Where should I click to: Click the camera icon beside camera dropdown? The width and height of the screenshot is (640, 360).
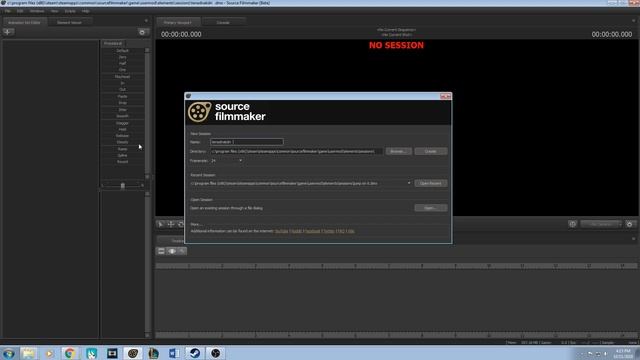(x=573, y=224)
